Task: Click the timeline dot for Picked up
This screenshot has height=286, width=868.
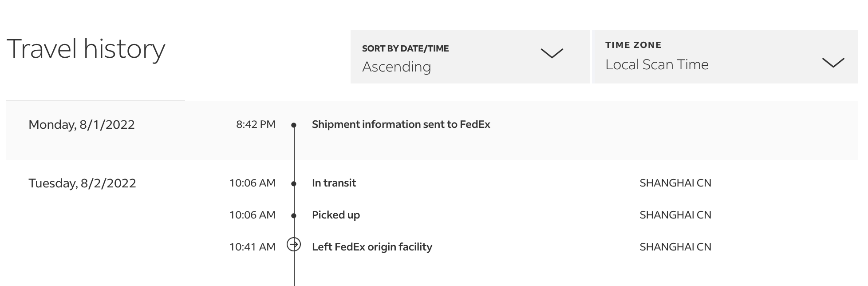Action: 294,215
